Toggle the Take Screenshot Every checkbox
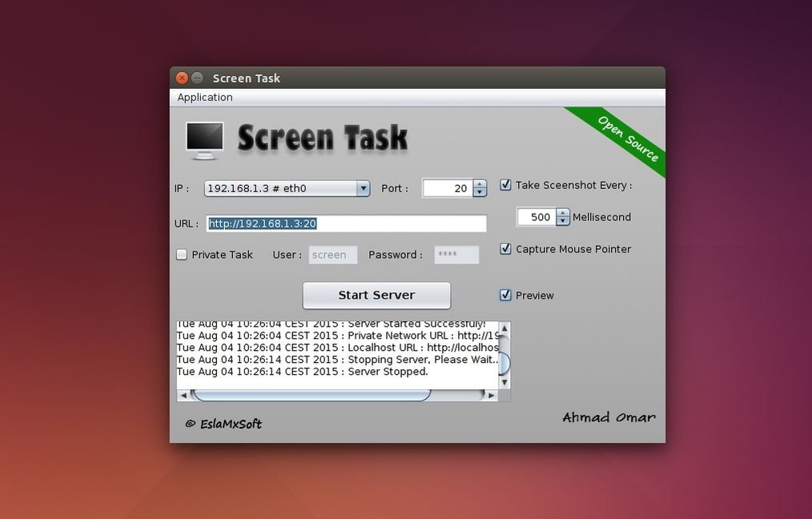The width and height of the screenshot is (812, 519). [x=505, y=185]
